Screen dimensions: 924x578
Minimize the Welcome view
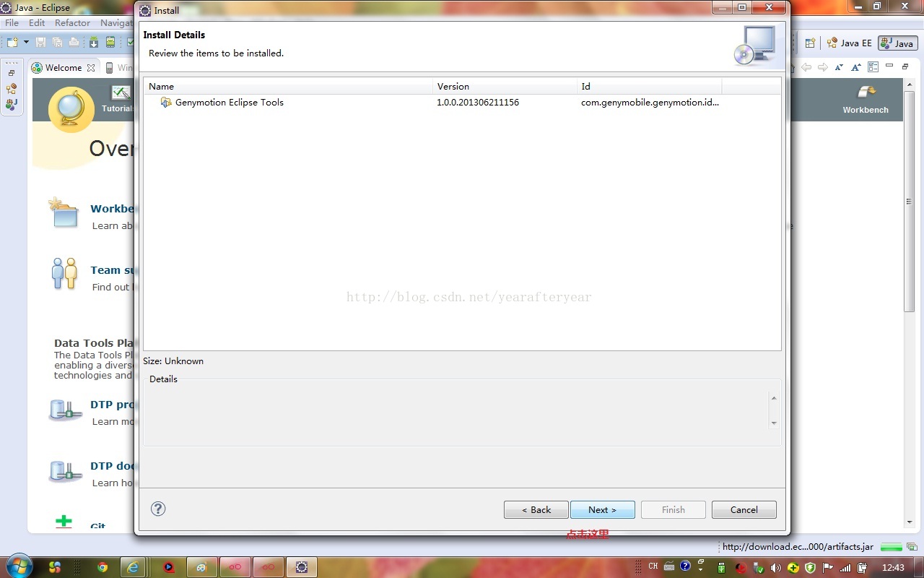coord(890,66)
